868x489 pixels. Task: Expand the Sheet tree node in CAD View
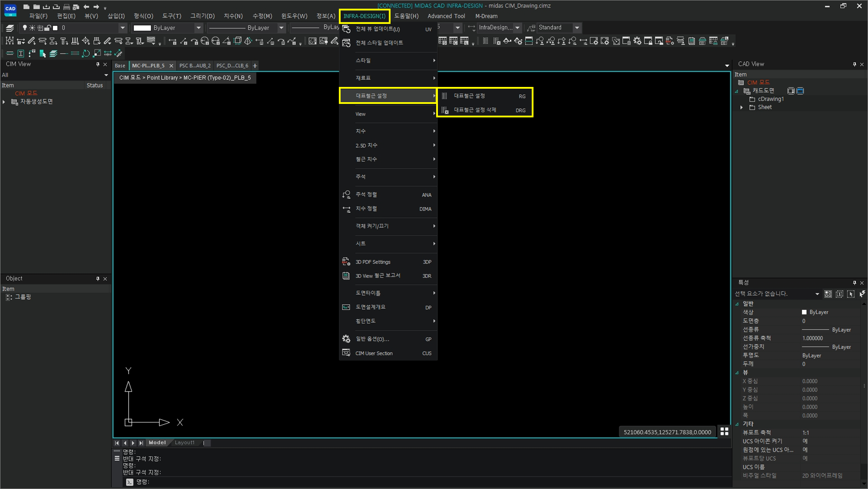tap(742, 107)
